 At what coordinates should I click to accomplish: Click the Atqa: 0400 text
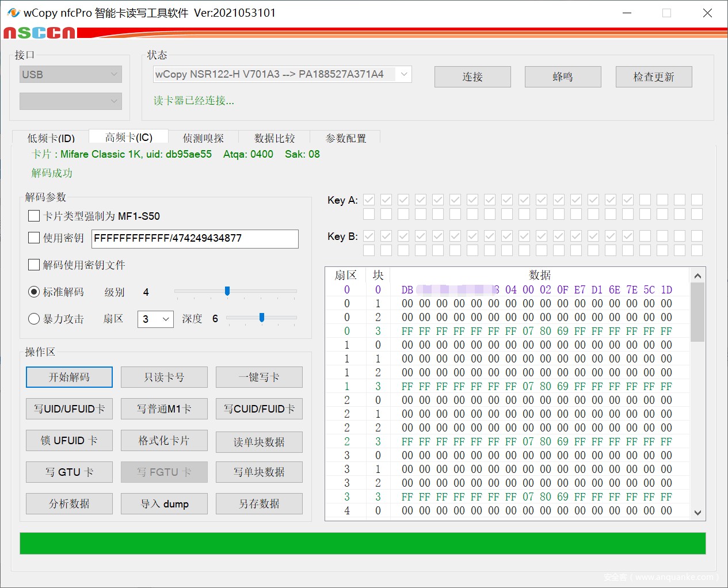pyautogui.click(x=248, y=154)
